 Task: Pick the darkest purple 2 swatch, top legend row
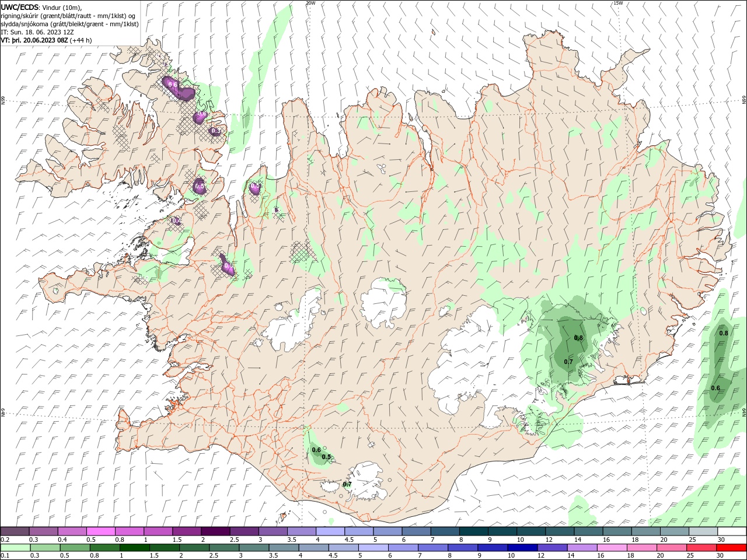(x=215, y=531)
